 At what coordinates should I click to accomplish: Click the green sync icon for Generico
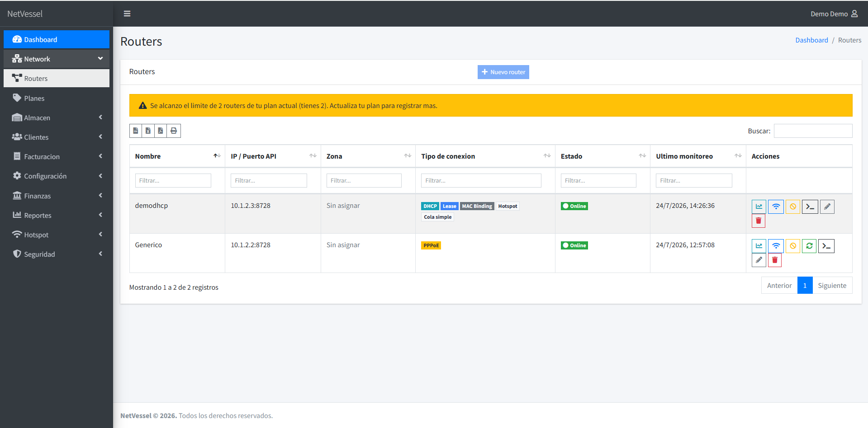coord(809,246)
